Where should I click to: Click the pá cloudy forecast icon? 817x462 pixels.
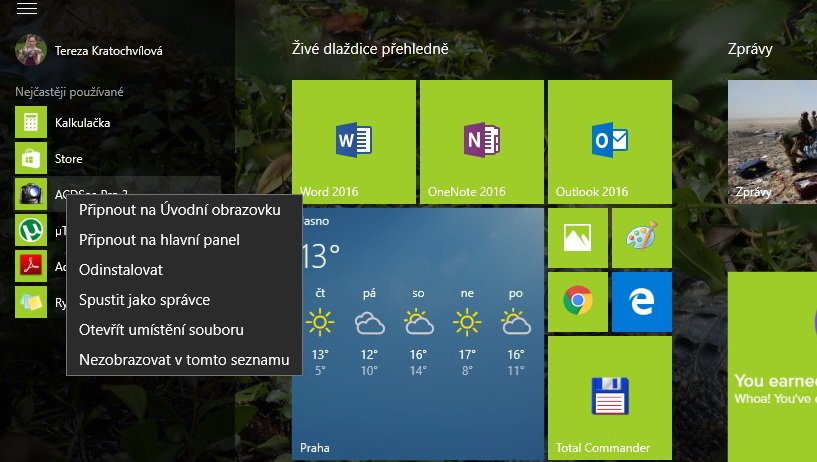pyautogui.click(x=369, y=323)
